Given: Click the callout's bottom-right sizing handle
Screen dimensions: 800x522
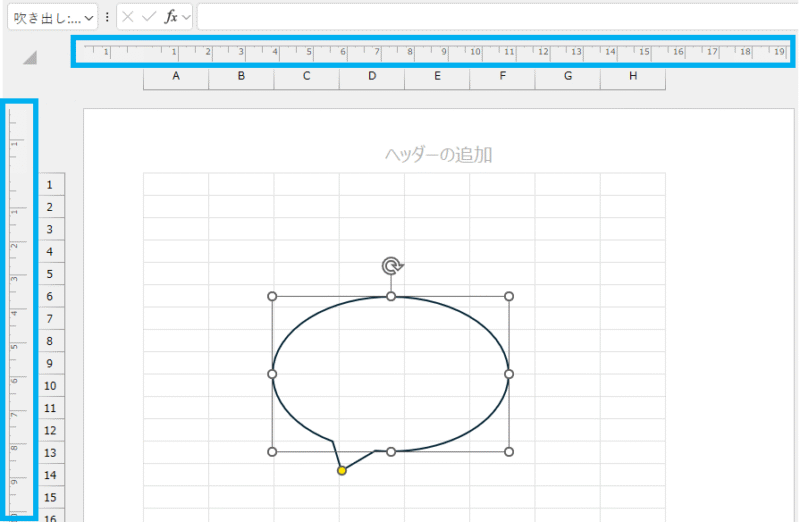Looking at the screenshot, I should [x=509, y=452].
